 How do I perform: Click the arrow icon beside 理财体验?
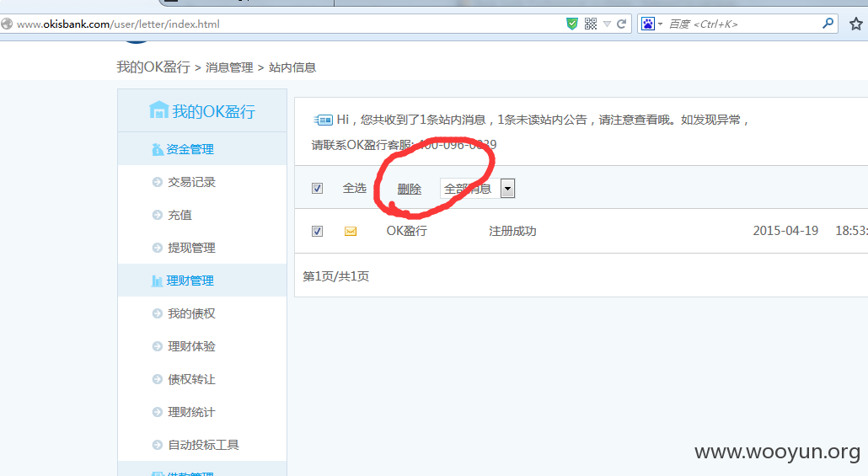158,346
